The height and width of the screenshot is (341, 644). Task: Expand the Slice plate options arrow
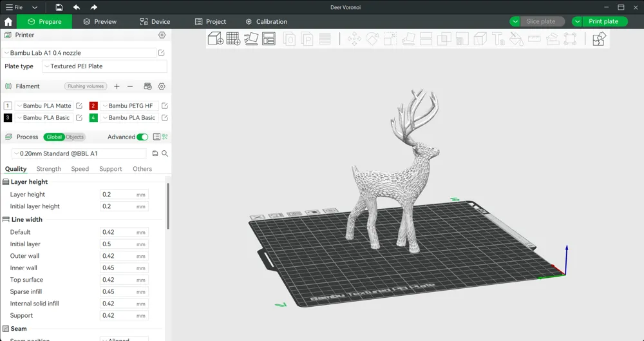coord(515,21)
